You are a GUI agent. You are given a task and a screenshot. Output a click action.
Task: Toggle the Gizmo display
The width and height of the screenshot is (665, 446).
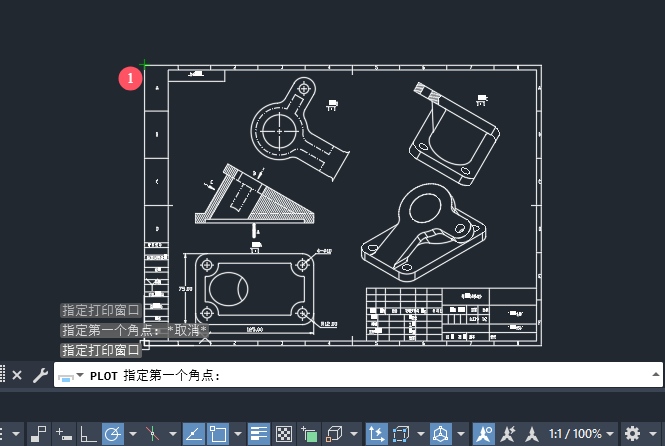point(441,434)
